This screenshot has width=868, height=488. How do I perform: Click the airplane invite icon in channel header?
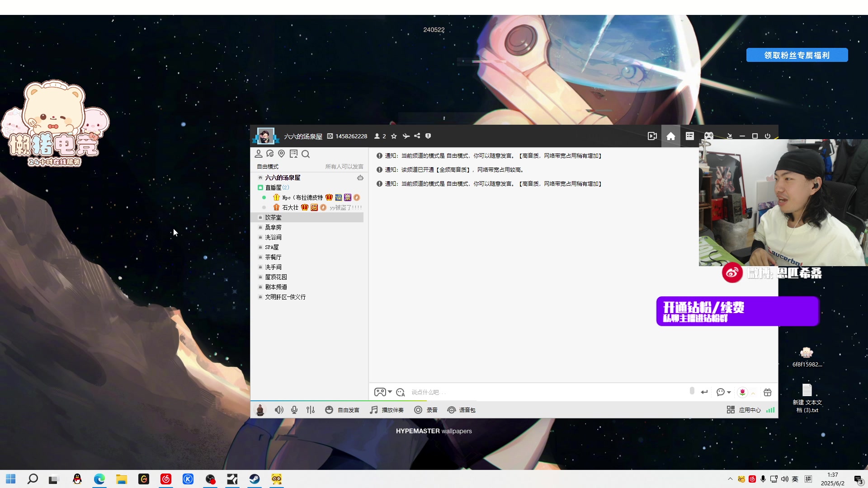406,136
